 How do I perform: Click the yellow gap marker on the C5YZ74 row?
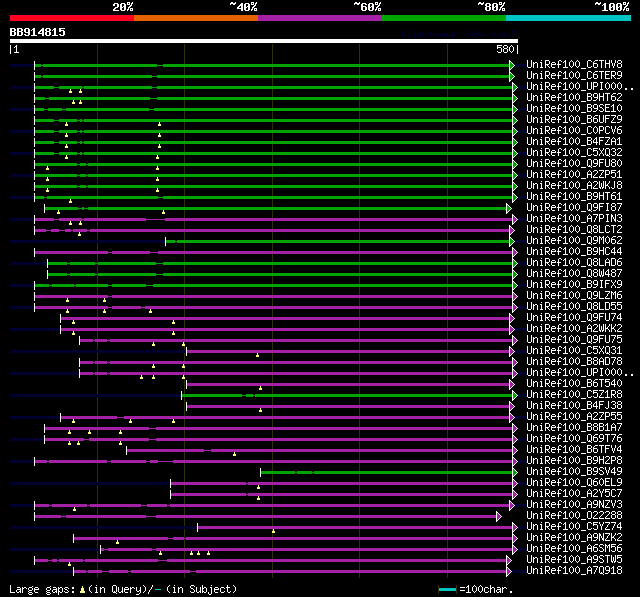click(x=273, y=531)
